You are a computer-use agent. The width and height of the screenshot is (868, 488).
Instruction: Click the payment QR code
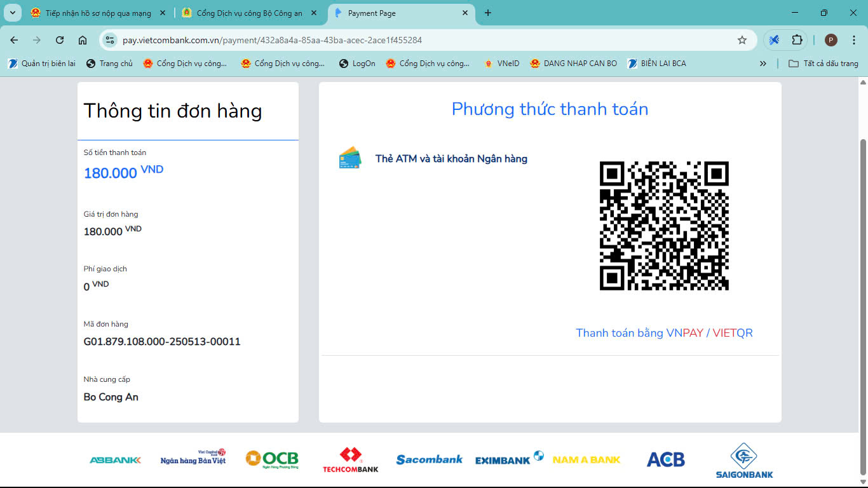[x=664, y=226]
